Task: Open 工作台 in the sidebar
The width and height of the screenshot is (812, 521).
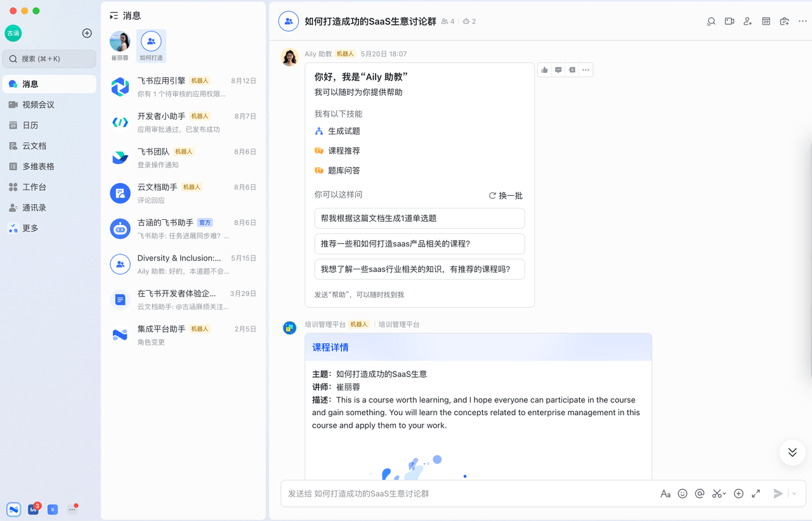Action: (49, 187)
